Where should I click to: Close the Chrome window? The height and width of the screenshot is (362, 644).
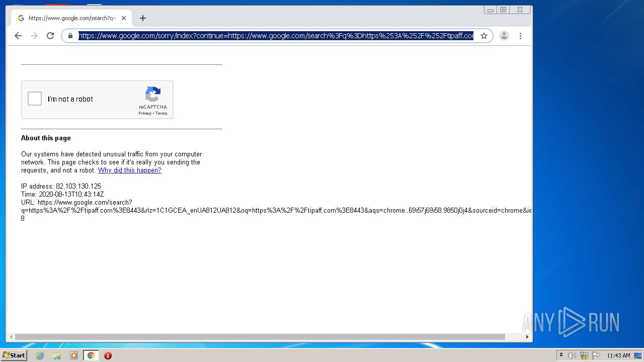520,10
